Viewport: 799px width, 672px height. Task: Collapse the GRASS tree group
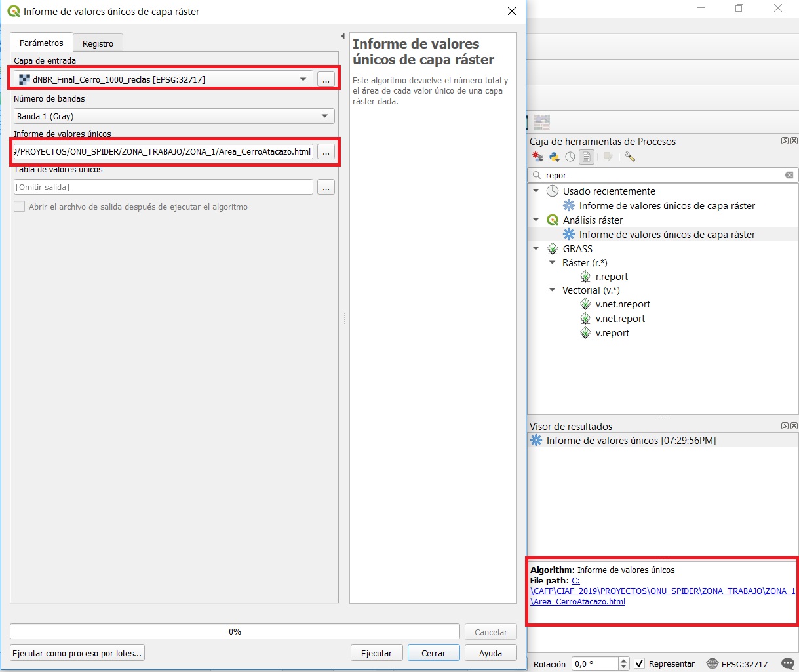coord(536,248)
